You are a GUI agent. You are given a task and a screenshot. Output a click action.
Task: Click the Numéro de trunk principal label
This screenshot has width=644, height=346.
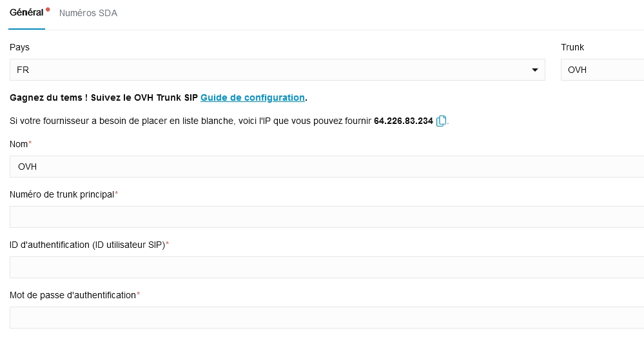click(62, 194)
